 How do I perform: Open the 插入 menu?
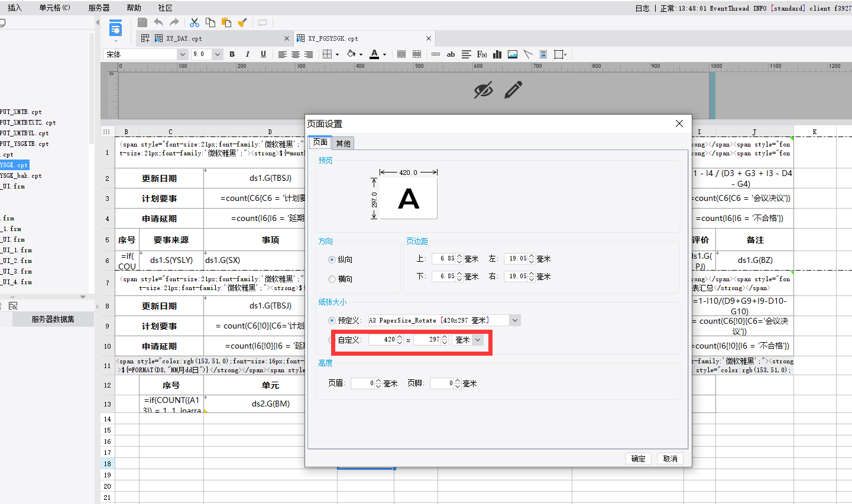click(15, 8)
